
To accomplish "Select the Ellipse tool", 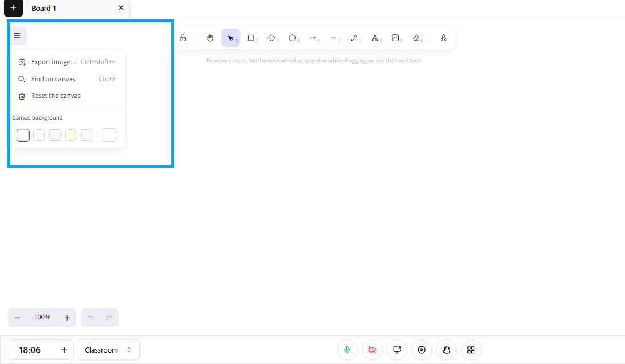I will (293, 38).
